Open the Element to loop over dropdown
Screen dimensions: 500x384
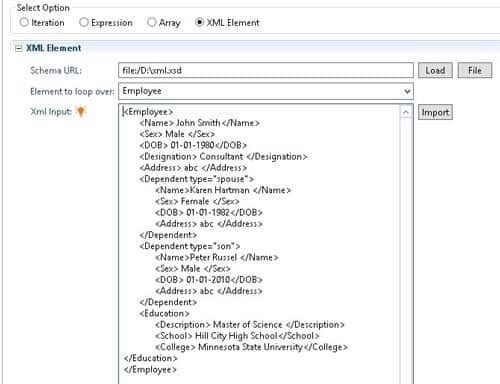click(x=266, y=91)
